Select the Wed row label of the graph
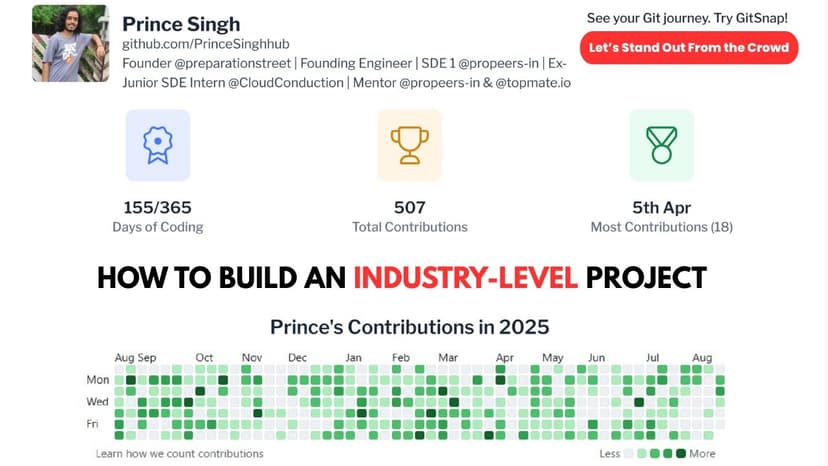Image resolution: width=828 pixels, height=466 pixels. click(x=98, y=402)
